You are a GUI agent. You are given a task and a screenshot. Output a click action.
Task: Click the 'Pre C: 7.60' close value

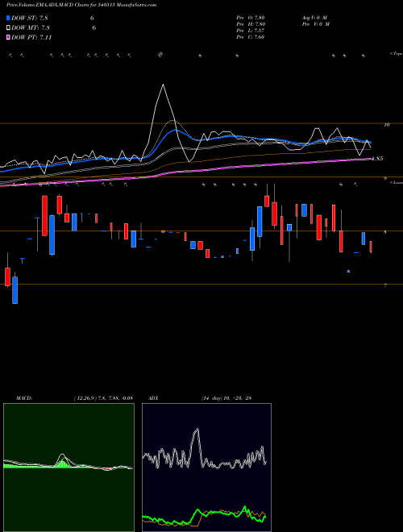pos(251,36)
